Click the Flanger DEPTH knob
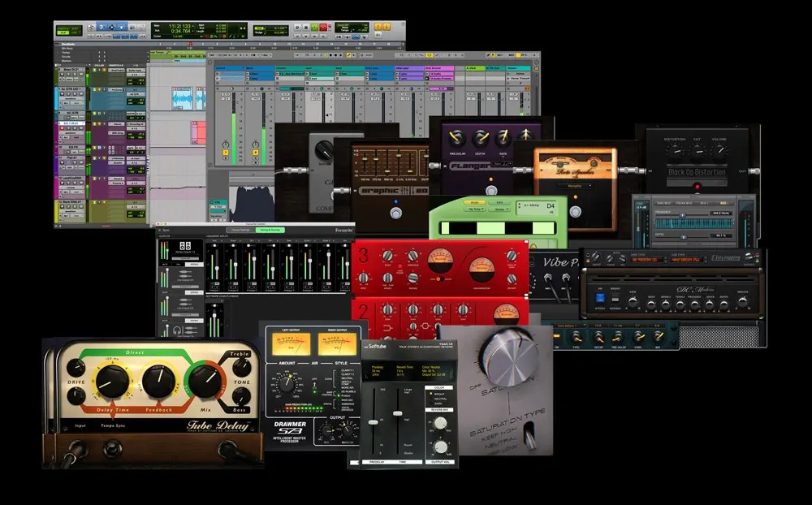Image resolution: width=812 pixels, height=505 pixels. (x=481, y=138)
